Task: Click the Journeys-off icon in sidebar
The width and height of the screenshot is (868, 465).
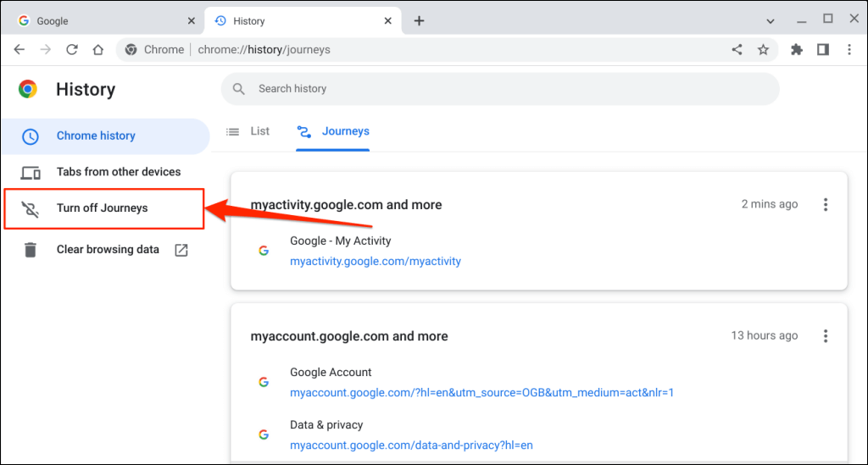Action: tap(31, 209)
